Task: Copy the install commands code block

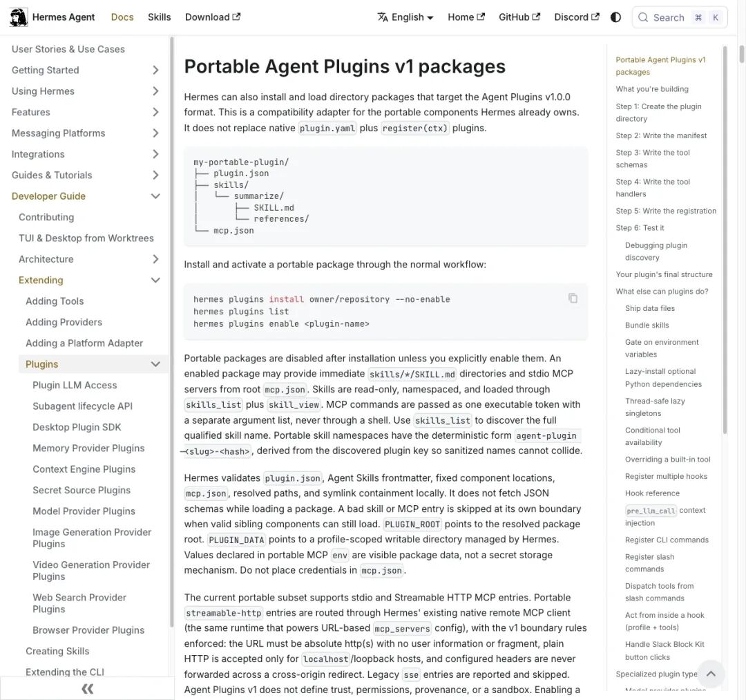Action: point(573,299)
